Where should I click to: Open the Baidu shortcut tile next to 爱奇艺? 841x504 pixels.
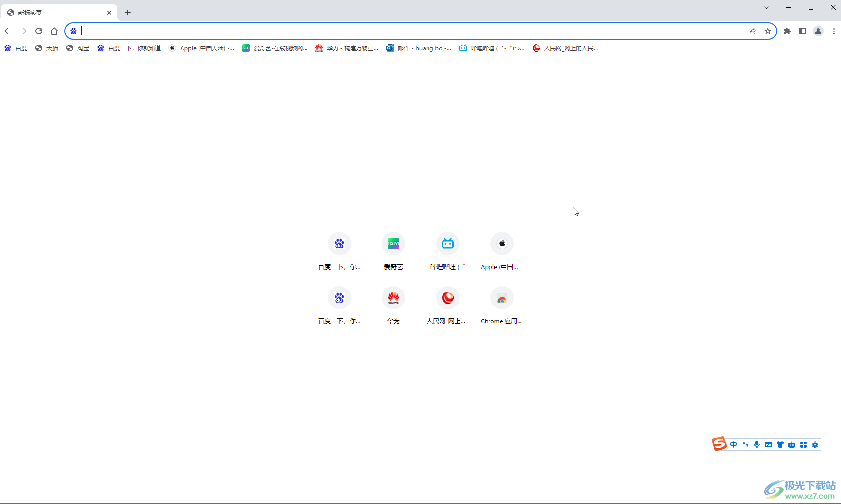click(339, 251)
